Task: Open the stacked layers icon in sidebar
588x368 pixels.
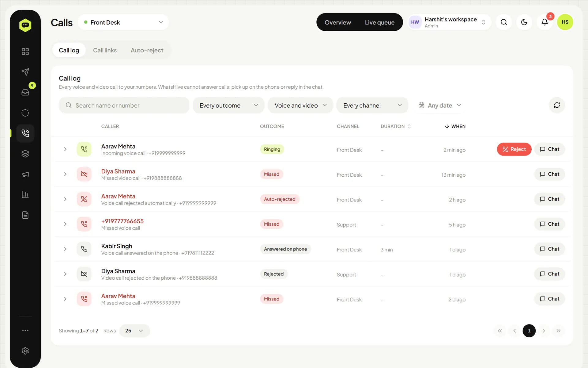Action: tap(25, 154)
